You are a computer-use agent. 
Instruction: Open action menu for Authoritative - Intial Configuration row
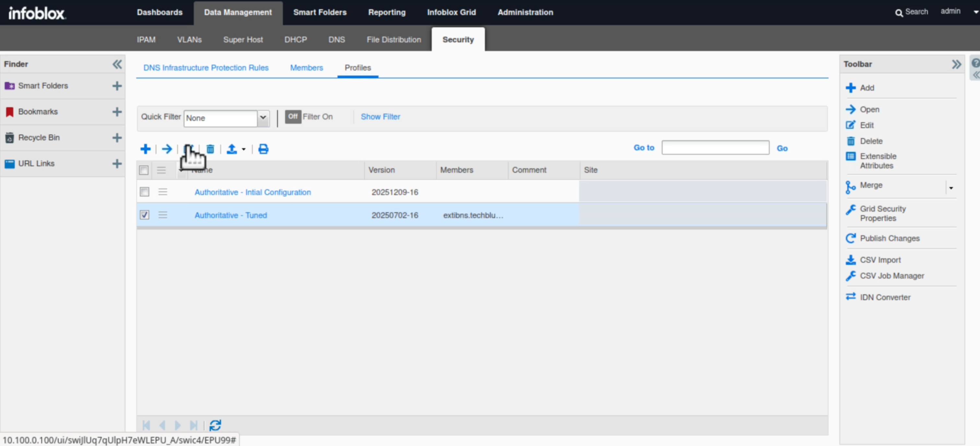click(x=163, y=192)
